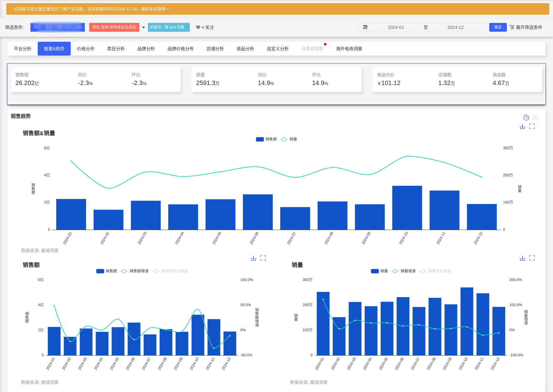
Task: Enable 销量环比增速 series in the legend
Action: tap(435, 271)
